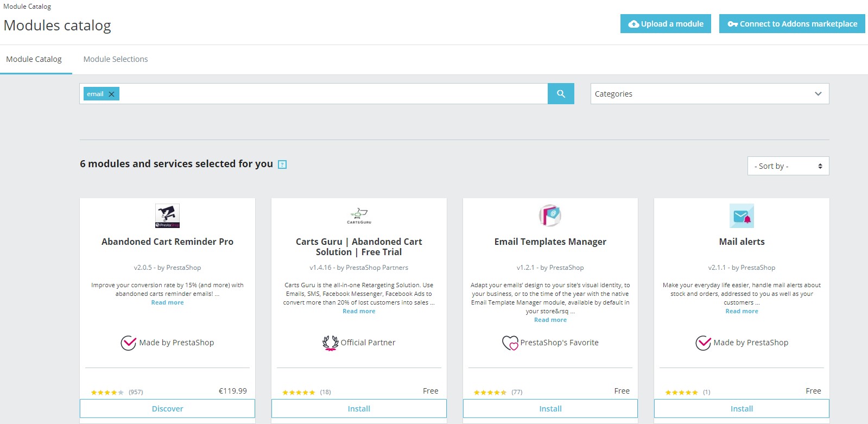Viewport: 868px width, 424px height.
Task: Click Free price on Carts Guru card
Action: tap(430, 391)
